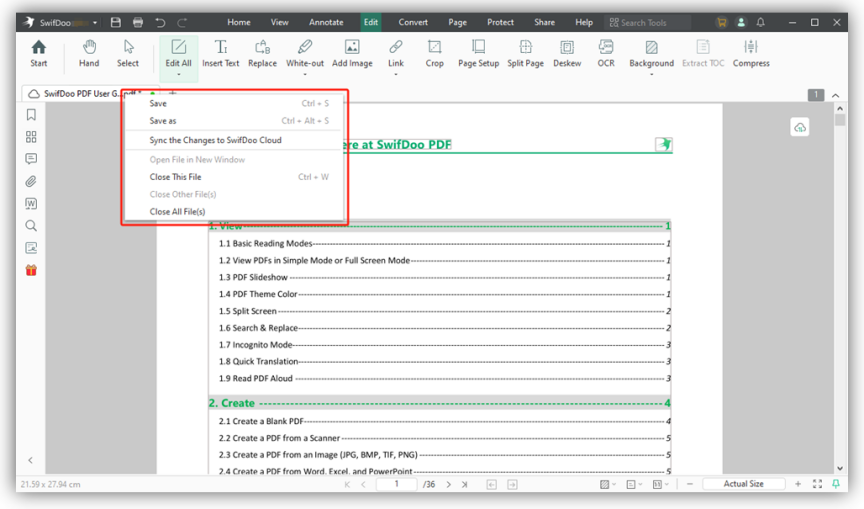
Task: Choose Save as in the context menu
Action: point(235,121)
